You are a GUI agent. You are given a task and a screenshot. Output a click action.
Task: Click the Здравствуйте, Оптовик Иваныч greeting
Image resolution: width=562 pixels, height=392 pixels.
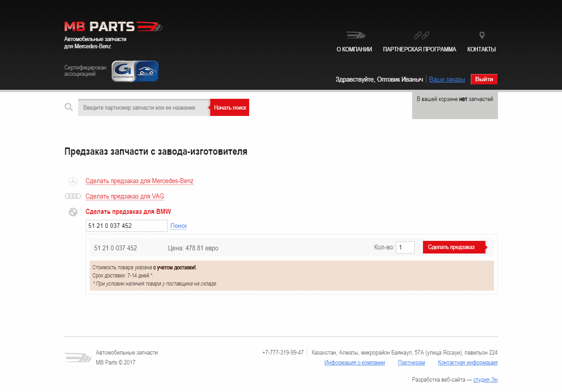point(379,79)
